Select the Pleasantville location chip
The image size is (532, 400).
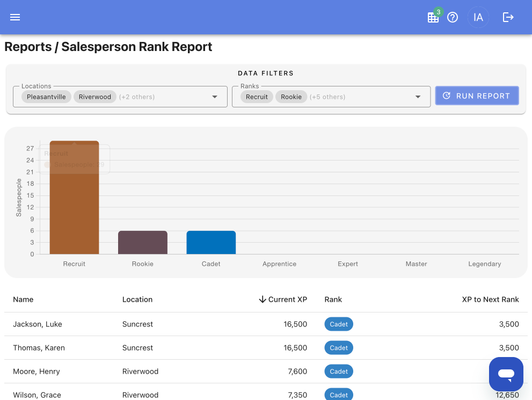pyautogui.click(x=46, y=97)
